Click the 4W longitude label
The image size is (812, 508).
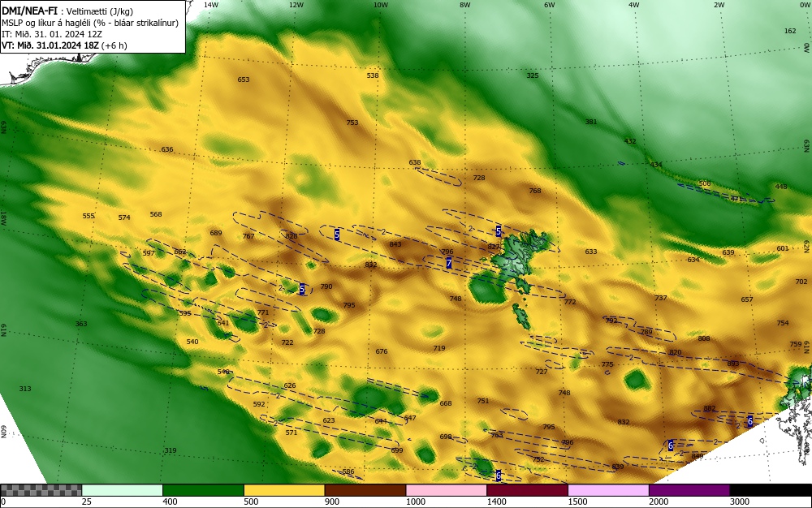click(634, 5)
